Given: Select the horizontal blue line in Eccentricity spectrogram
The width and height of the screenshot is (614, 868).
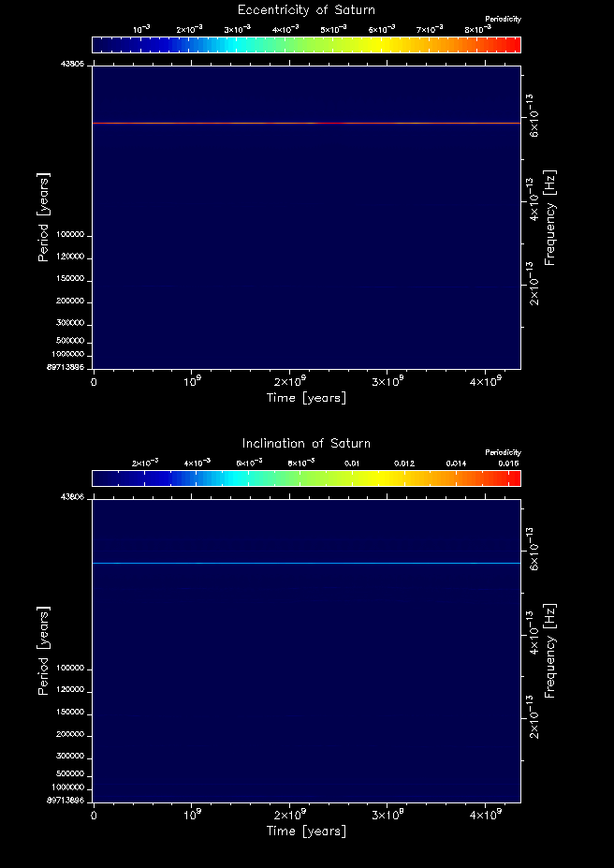Looking at the screenshot, I should coord(306,123).
